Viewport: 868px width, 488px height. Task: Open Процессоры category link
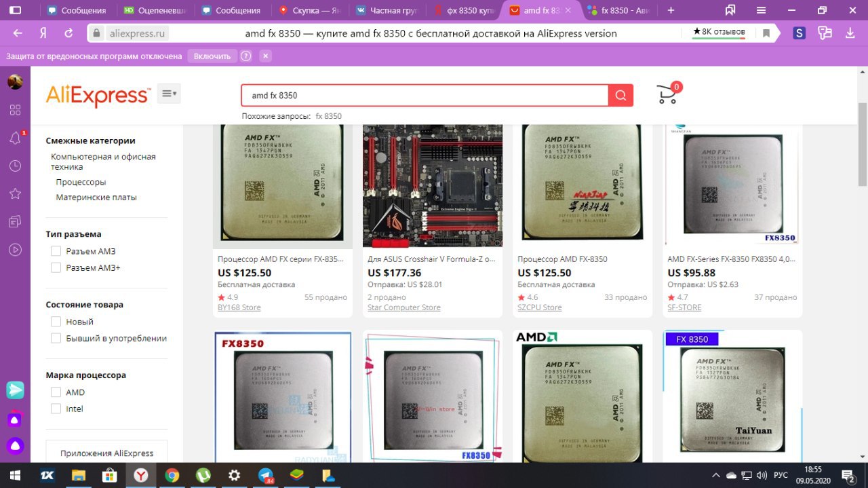81,182
